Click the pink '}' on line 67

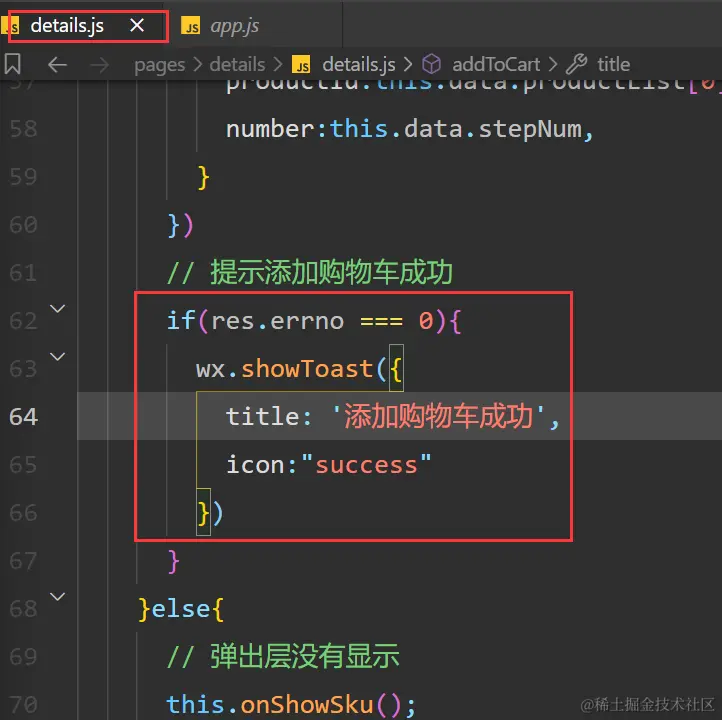(x=173, y=561)
